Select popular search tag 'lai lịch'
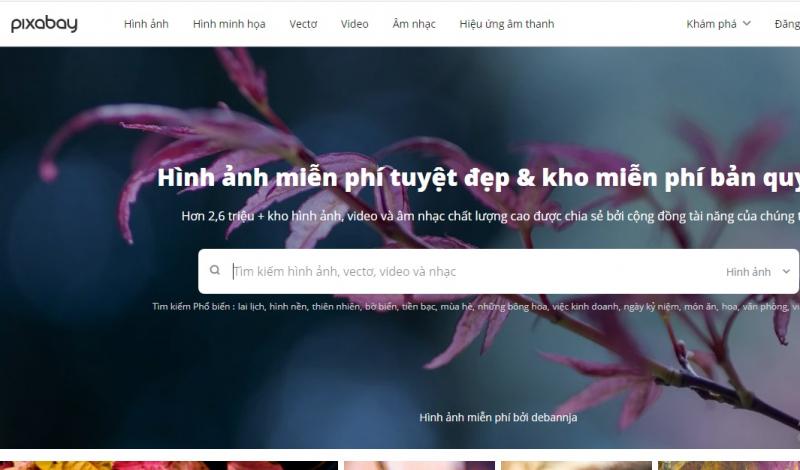The height and width of the screenshot is (470, 800). point(252,307)
